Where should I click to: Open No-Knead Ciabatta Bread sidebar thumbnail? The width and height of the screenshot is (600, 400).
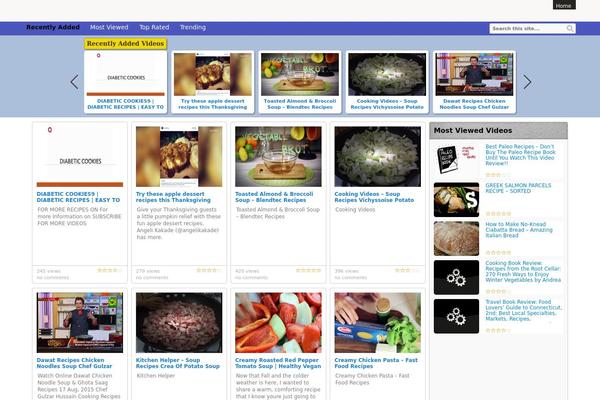pos(456,238)
